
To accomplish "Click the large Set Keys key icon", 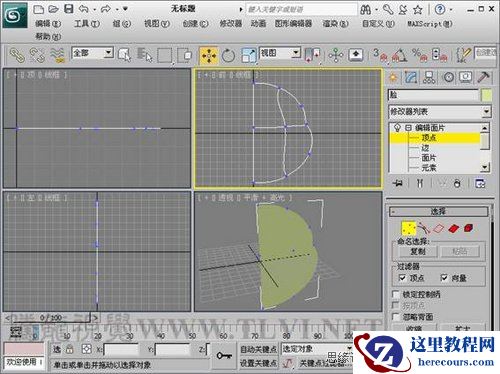I will (224, 356).
